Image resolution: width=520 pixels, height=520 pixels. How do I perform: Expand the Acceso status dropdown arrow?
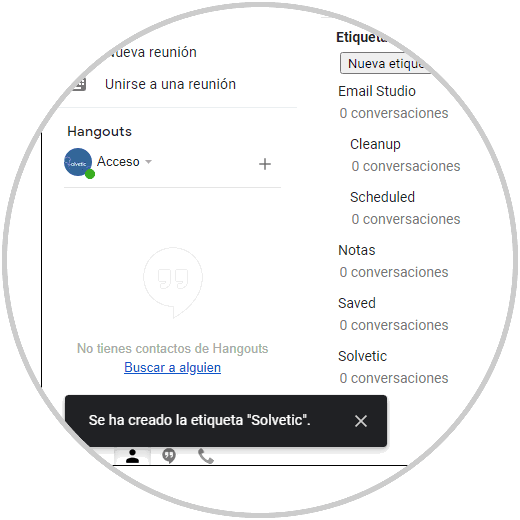click(x=148, y=162)
